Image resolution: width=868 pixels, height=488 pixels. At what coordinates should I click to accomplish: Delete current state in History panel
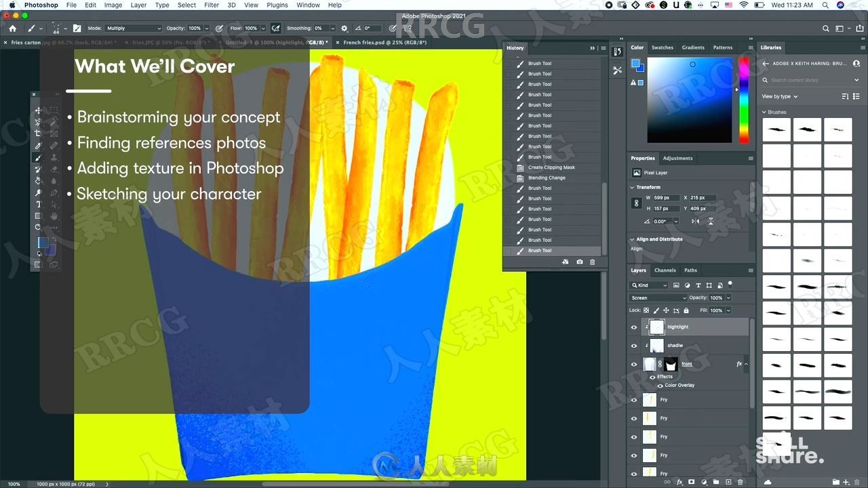tap(592, 262)
